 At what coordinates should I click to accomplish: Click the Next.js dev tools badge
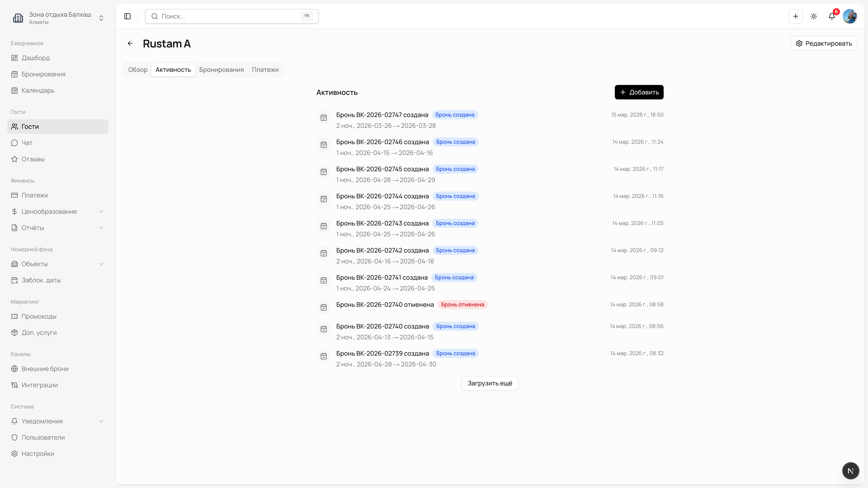pos(850,470)
